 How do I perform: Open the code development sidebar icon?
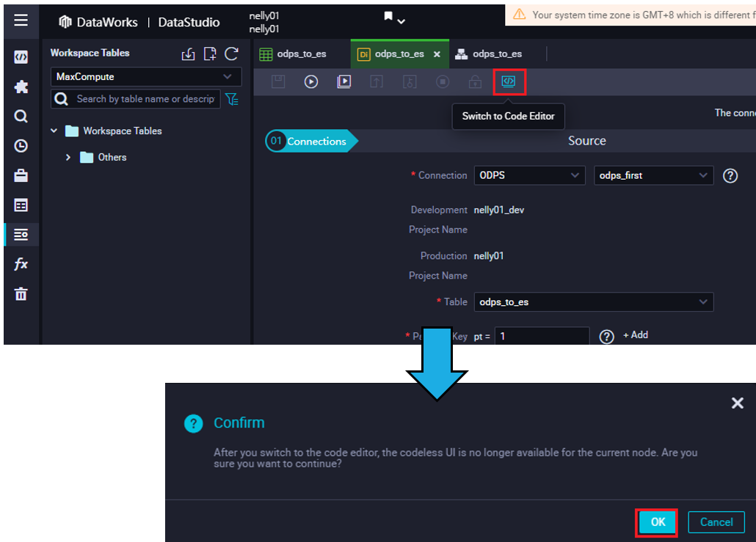click(21, 57)
